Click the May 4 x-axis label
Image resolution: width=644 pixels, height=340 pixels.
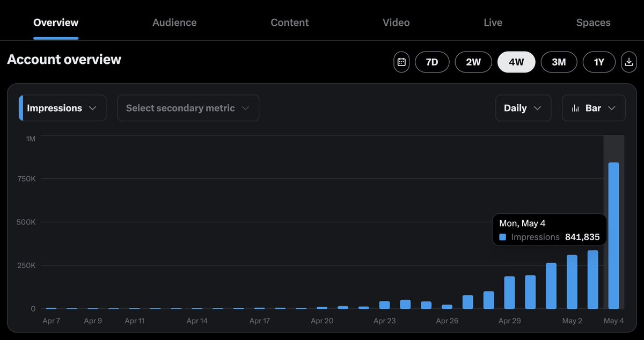click(613, 321)
